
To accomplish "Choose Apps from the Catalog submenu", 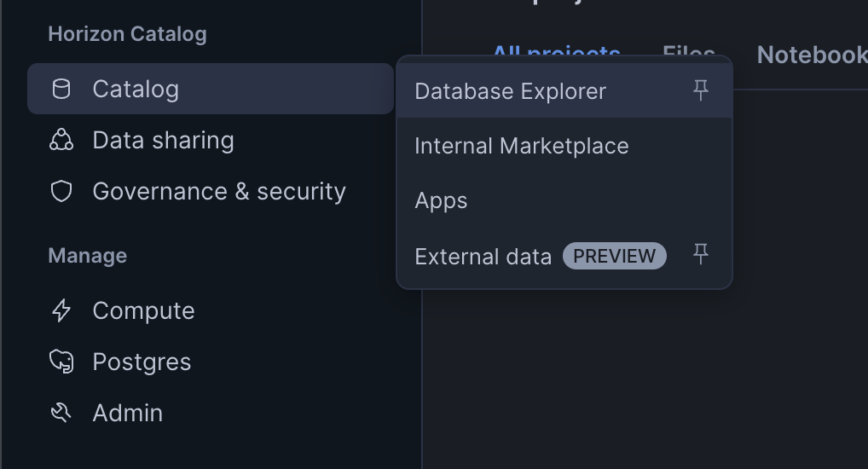I will pos(441,201).
